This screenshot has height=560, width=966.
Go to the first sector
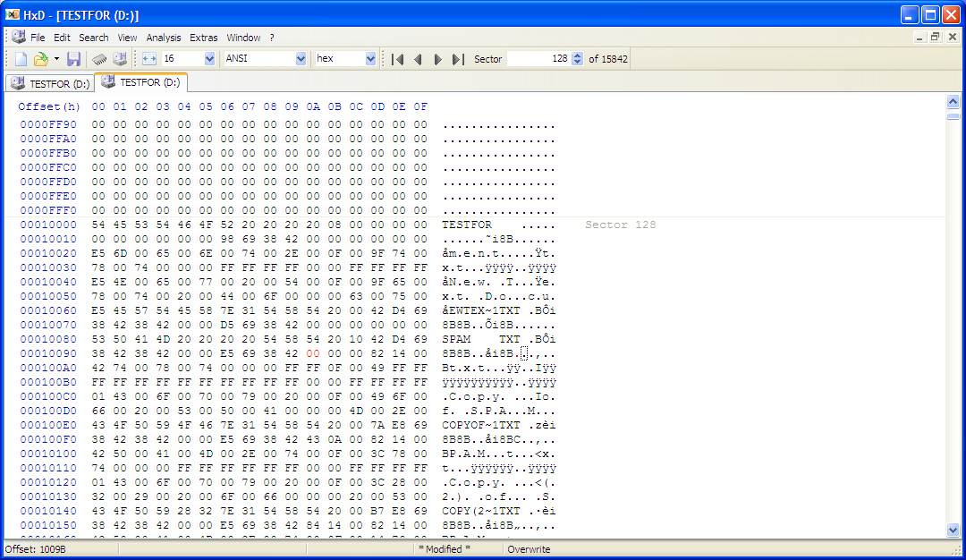click(398, 59)
